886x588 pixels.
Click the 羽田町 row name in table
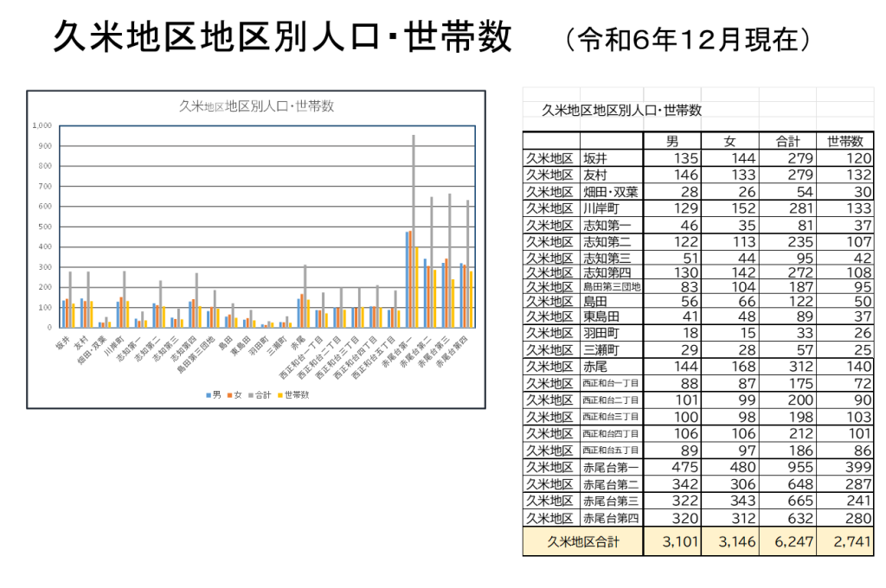pyautogui.click(x=601, y=333)
